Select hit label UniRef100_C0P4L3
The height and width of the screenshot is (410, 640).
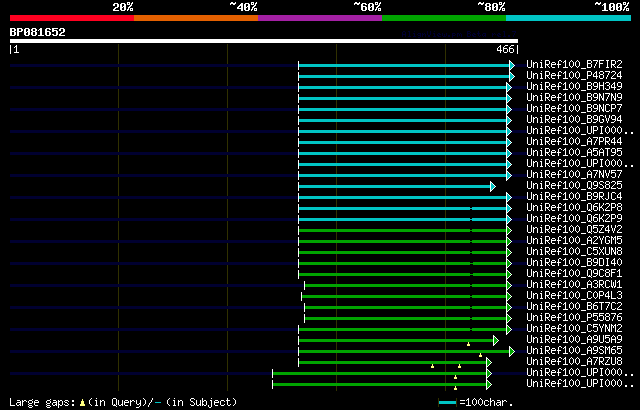point(574,296)
